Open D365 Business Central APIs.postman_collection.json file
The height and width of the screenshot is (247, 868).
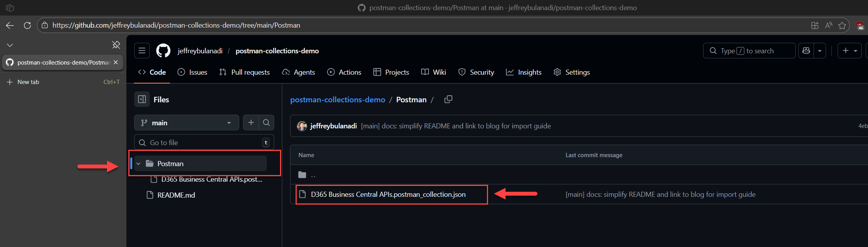coord(388,194)
